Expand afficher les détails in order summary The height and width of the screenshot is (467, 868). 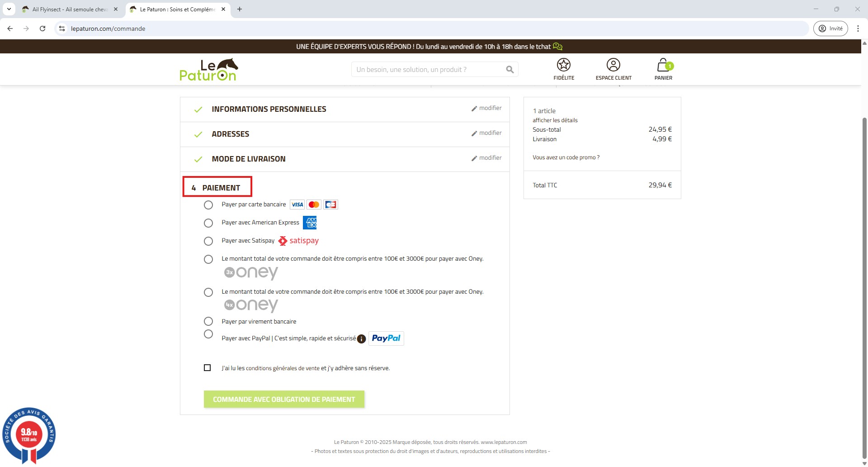click(555, 120)
